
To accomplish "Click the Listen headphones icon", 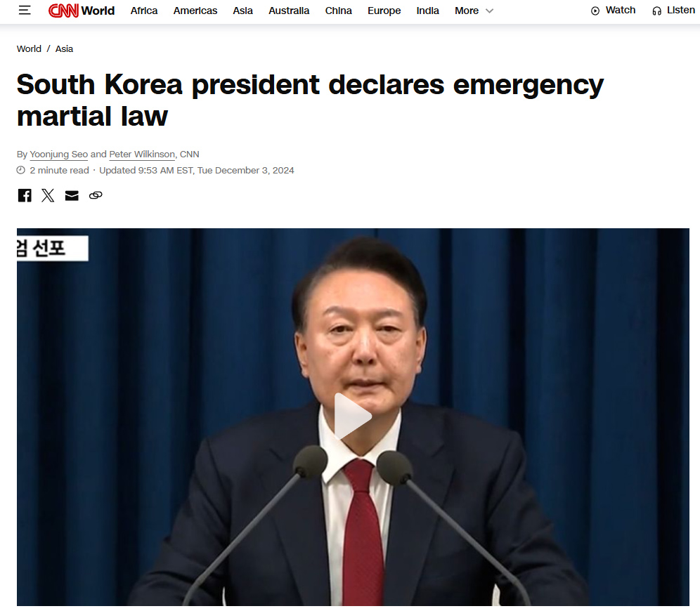I will pyautogui.click(x=656, y=11).
